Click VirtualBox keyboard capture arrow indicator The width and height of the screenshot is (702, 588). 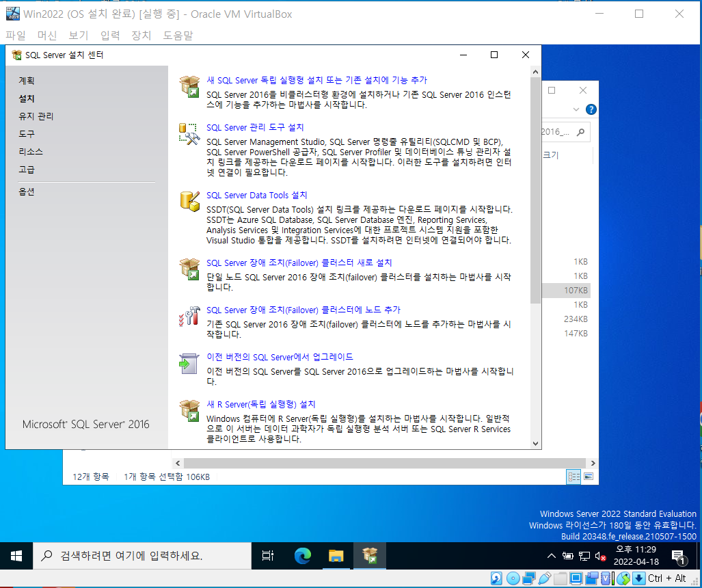tap(639, 578)
